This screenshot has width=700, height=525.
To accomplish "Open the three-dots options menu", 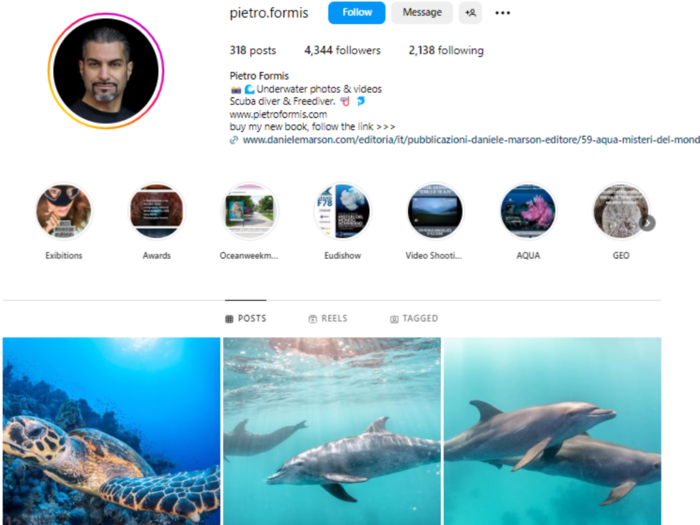I will [502, 13].
